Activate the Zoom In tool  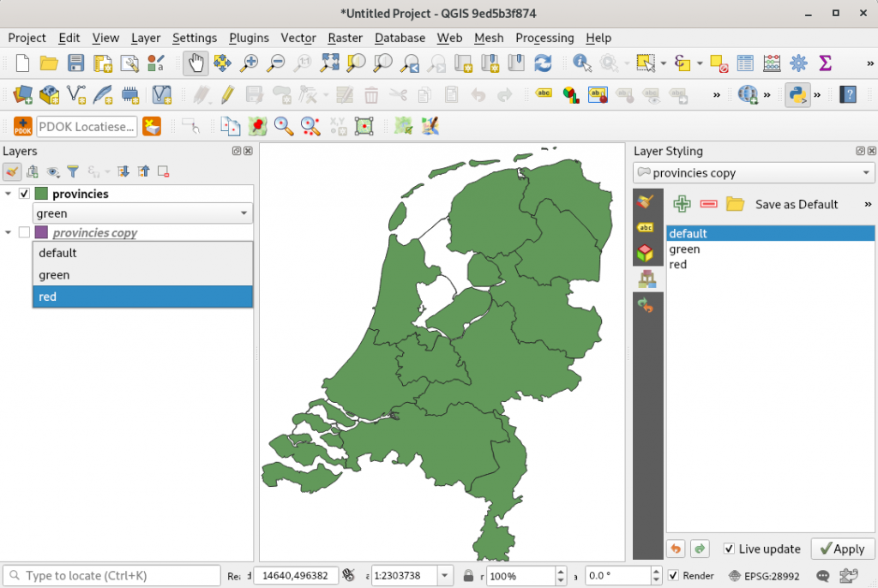pyautogui.click(x=249, y=62)
